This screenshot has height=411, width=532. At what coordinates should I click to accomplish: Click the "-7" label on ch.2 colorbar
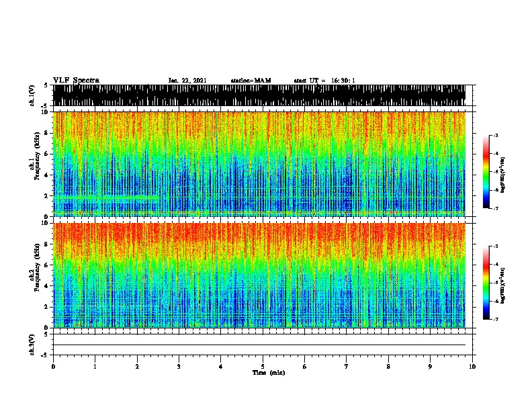[496, 319]
